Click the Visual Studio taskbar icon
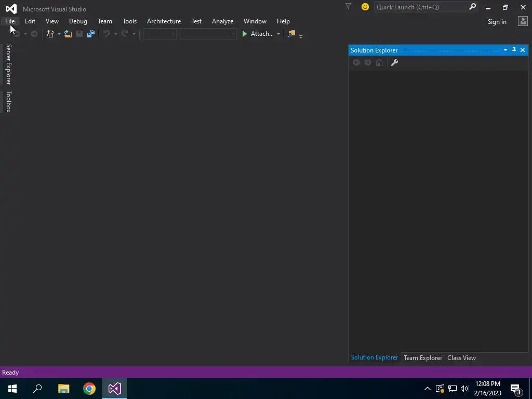532x399 pixels. coord(115,389)
